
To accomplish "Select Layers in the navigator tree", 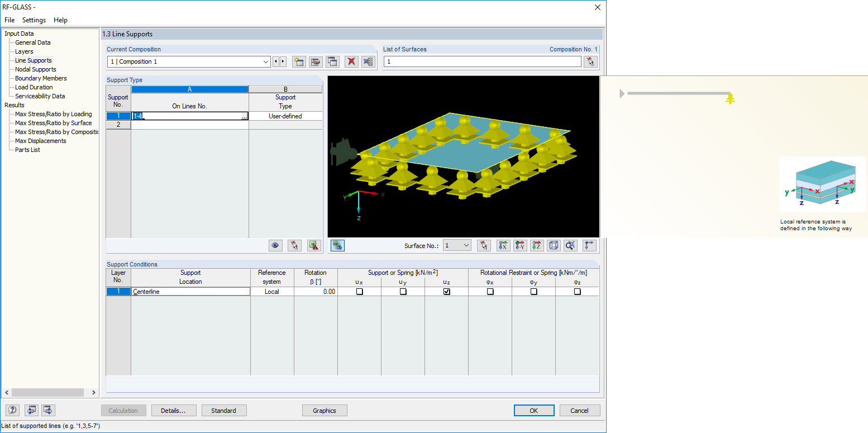I will pos(24,51).
